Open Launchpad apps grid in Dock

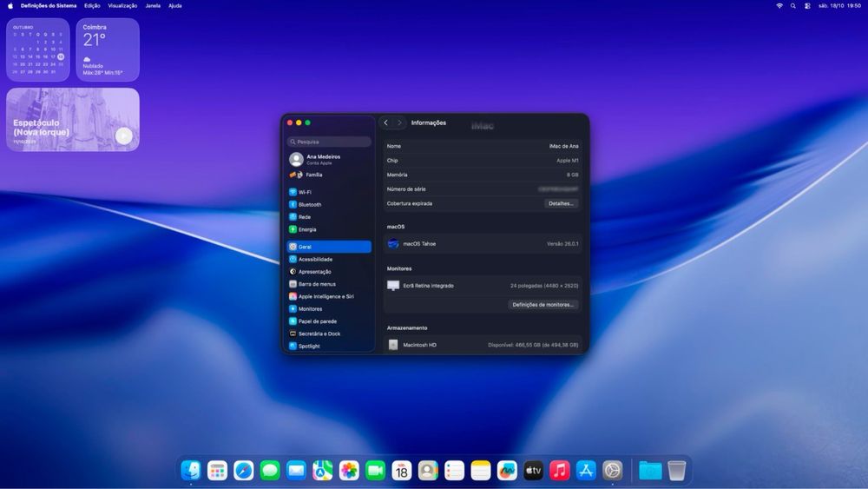click(217, 470)
